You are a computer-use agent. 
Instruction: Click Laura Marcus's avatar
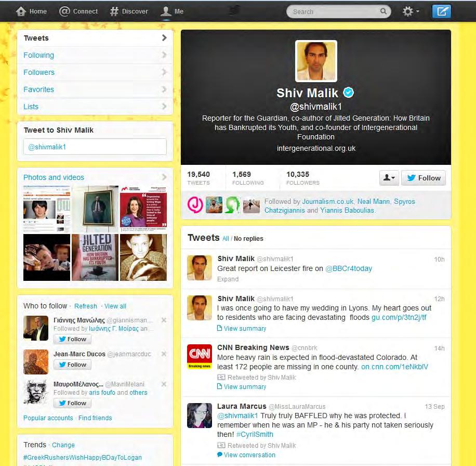tap(200, 415)
